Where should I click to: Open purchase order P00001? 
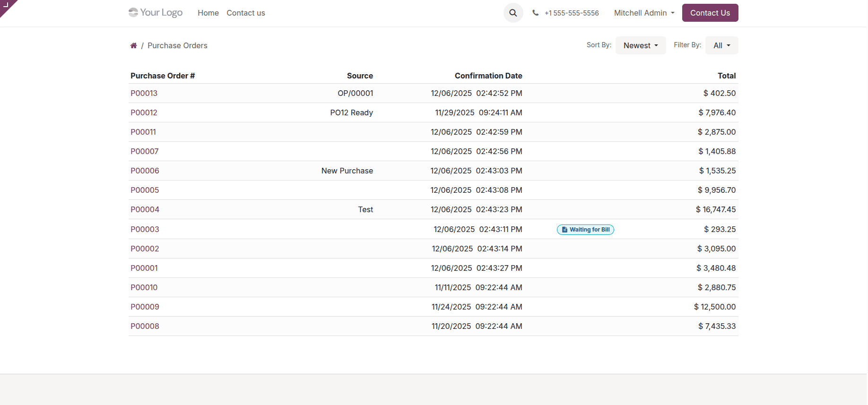pyautogui.click(x=144, y=268)
